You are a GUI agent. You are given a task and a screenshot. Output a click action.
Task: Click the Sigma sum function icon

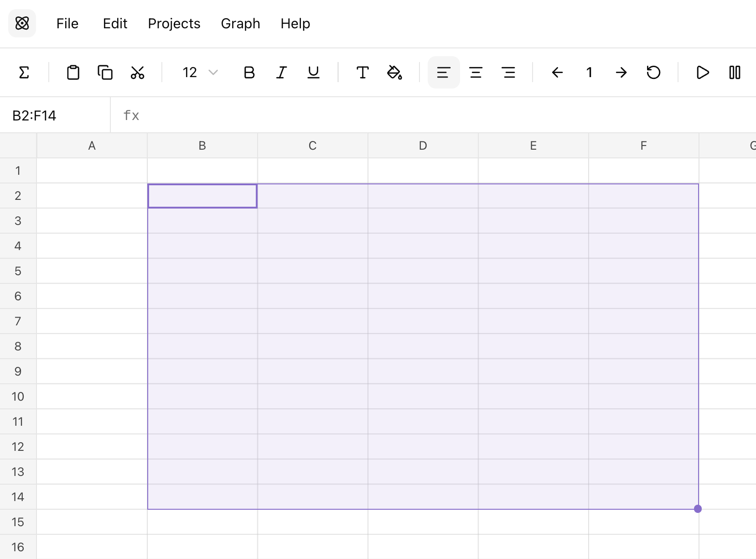tap(24, 73)
